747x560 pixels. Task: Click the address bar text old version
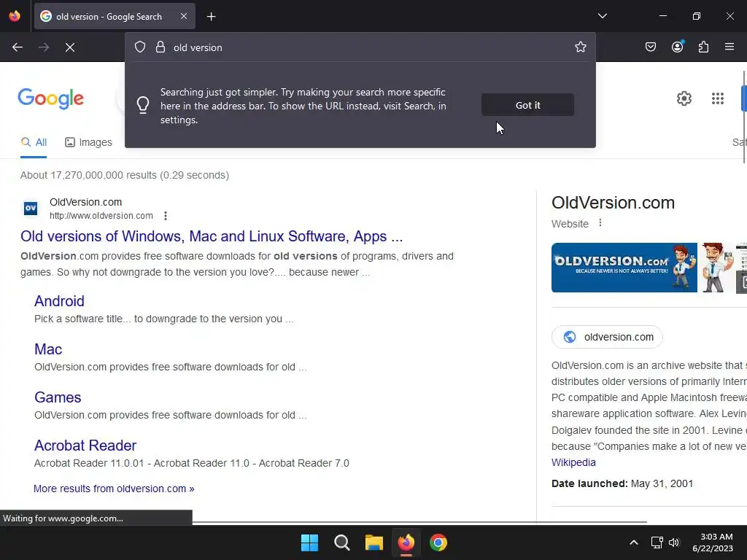coord(198,47)
